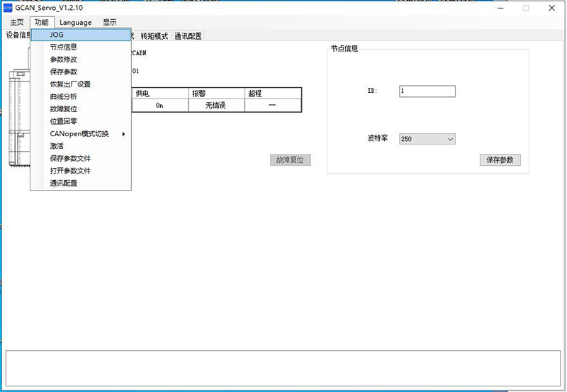Image resolution: width=567 pixels, height=392 pixels.
Task: Select 恢复出厂设置 from the menu
Action: click(70, 84)
